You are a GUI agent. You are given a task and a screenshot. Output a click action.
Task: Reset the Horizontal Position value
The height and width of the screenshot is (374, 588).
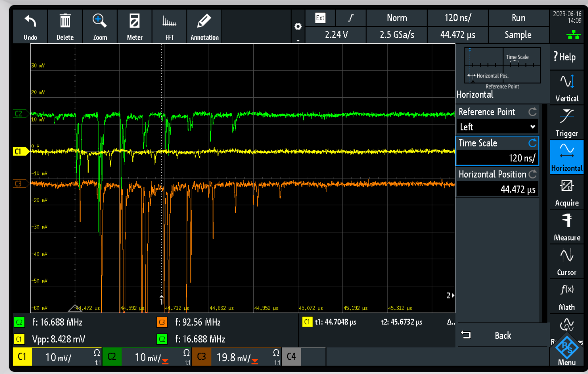click(532, 174)
